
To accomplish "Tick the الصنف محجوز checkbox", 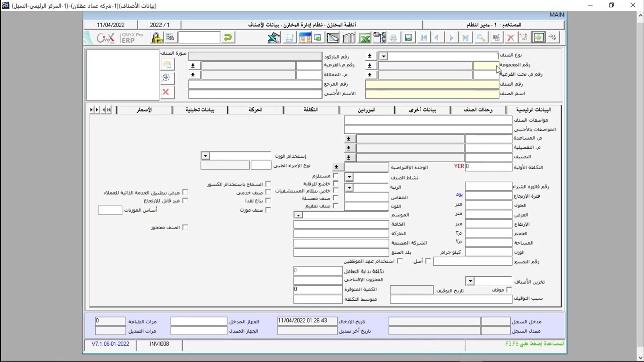I will coord(185,227).
